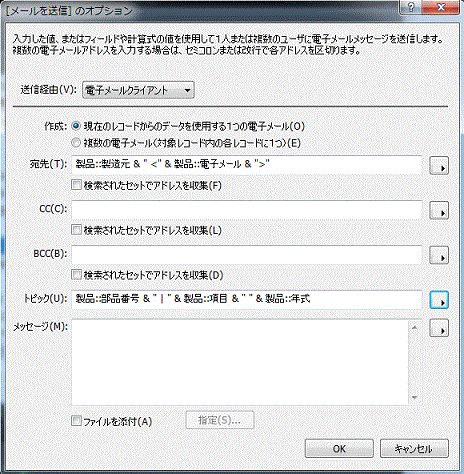Click the メッセージ(M) text area

[x=240, y=362]
